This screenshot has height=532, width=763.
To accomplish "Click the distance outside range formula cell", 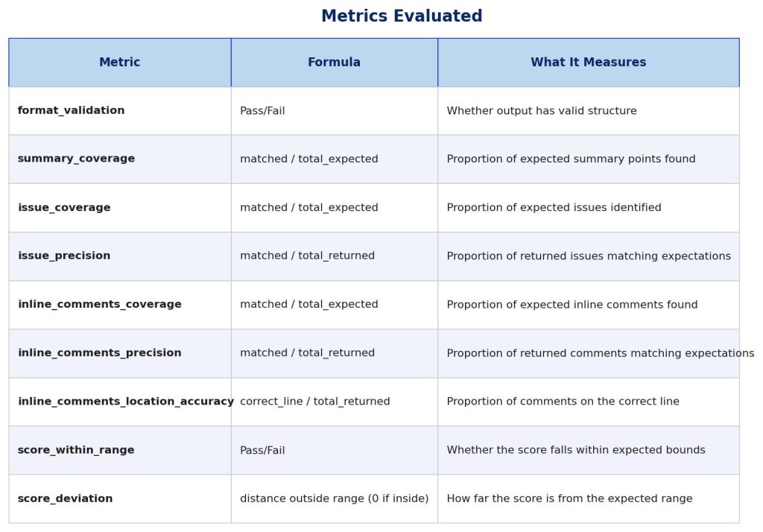I will tap(334, 498).
